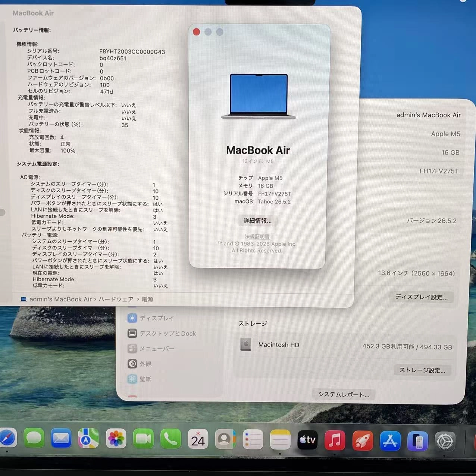The image size is (476, 476).
Task: Click 13.6インチ (2560 × 1664) display text
Action: (x=416, y=273)
